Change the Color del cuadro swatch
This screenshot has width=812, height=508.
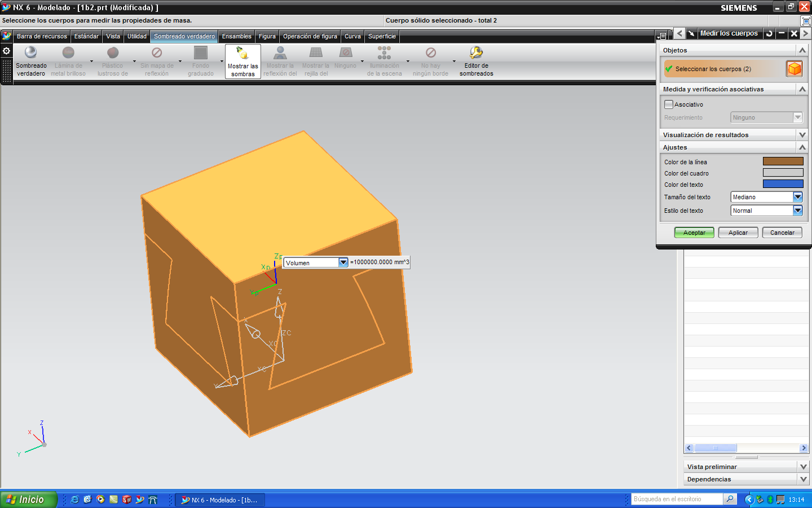pyautogui.click(x=783, y=173)
